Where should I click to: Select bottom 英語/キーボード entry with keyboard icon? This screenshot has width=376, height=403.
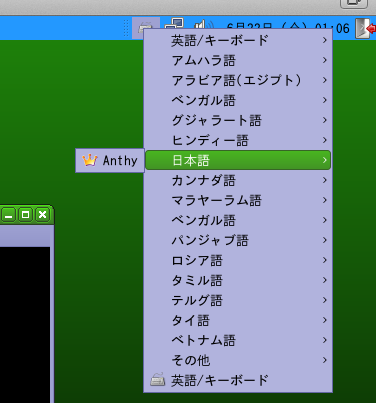click(x=238, y=380)
